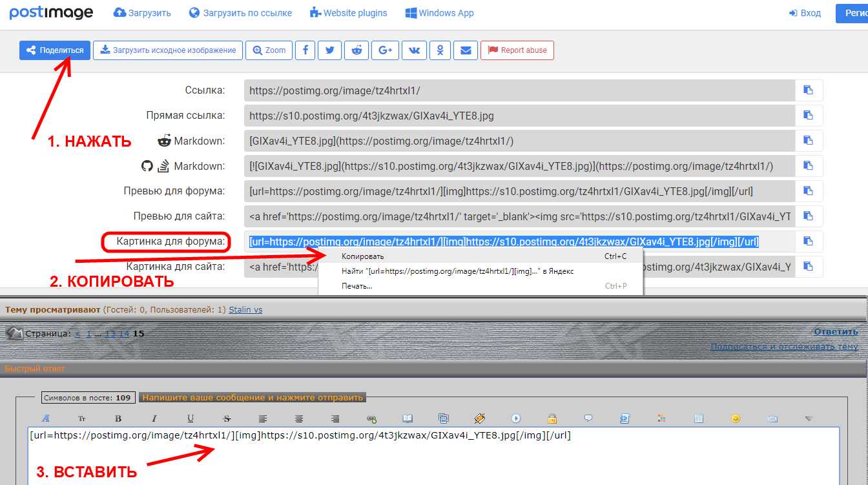Align text left in forum editor
The image size is (868, 485).
pos(263,418)
